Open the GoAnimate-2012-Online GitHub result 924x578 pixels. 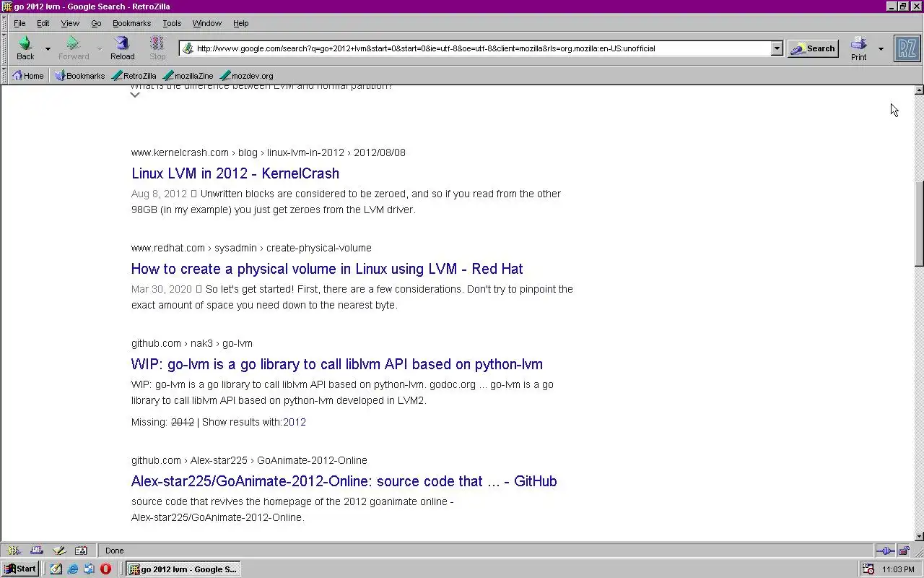344,481
